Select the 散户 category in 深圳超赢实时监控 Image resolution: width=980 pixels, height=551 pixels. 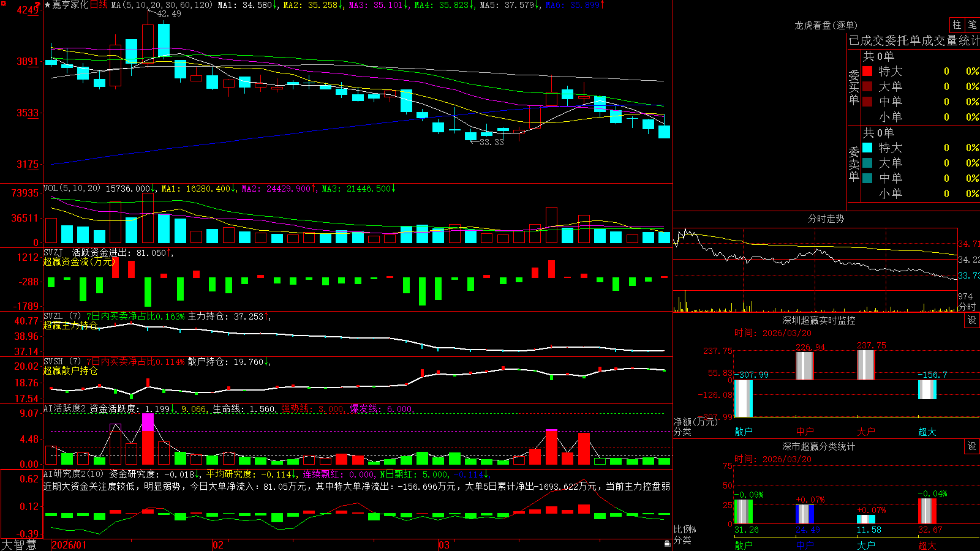coord(744,432)
